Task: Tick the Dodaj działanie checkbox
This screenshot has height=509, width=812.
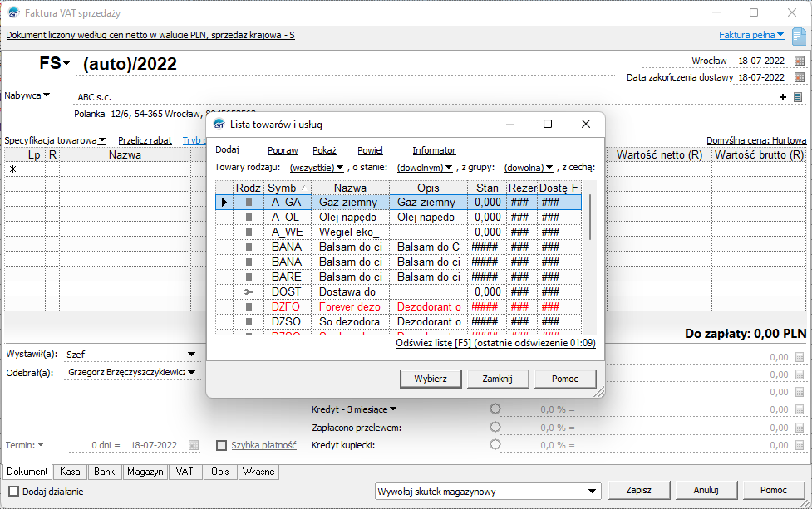Action: tap(12, 491)
